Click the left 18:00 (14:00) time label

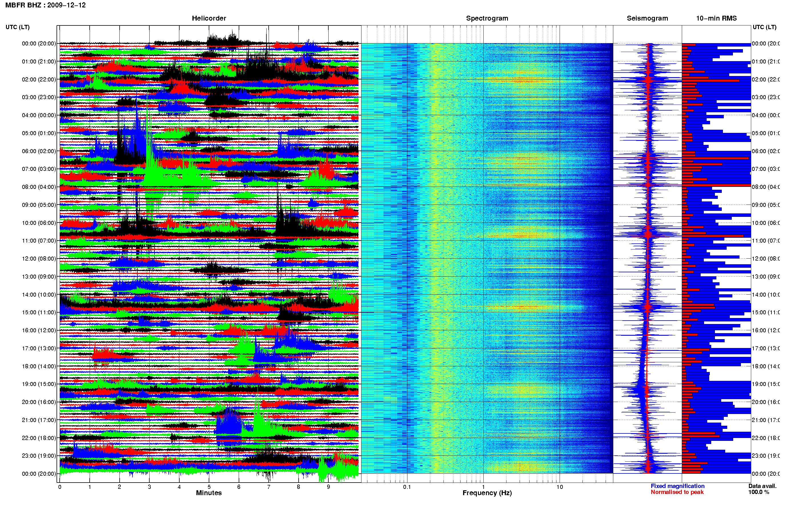point(39,366)
